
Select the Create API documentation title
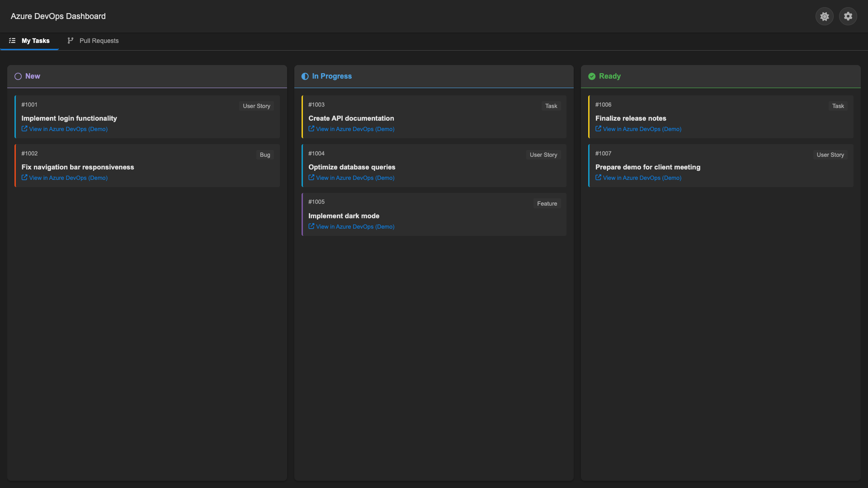tap(351, 118)
